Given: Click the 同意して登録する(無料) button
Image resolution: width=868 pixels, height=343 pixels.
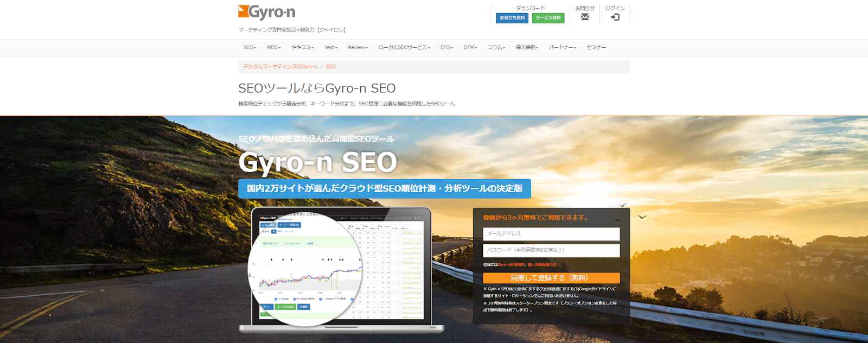Looking at the screenshot, I should (551, 278).
